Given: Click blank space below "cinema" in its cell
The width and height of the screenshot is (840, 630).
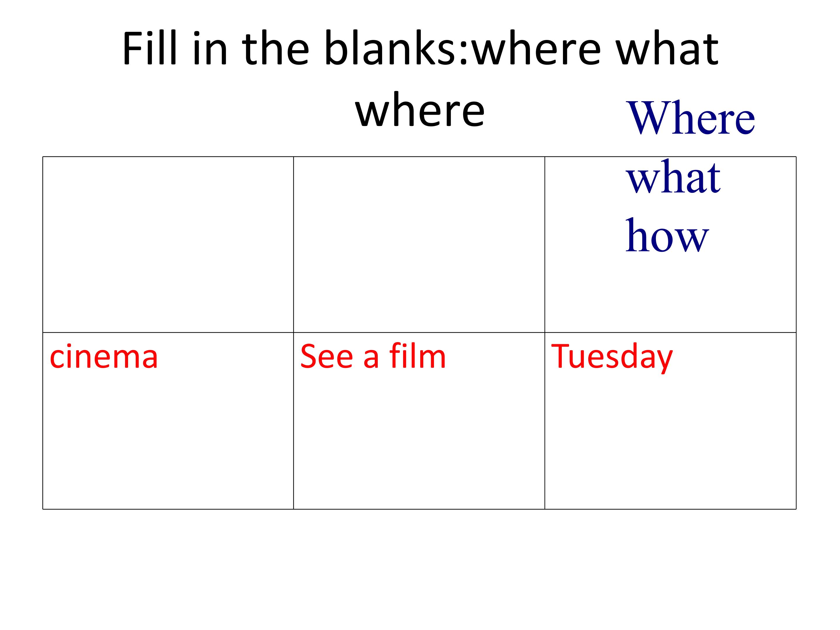Looking at the screenshot, I should pos(168,440).
